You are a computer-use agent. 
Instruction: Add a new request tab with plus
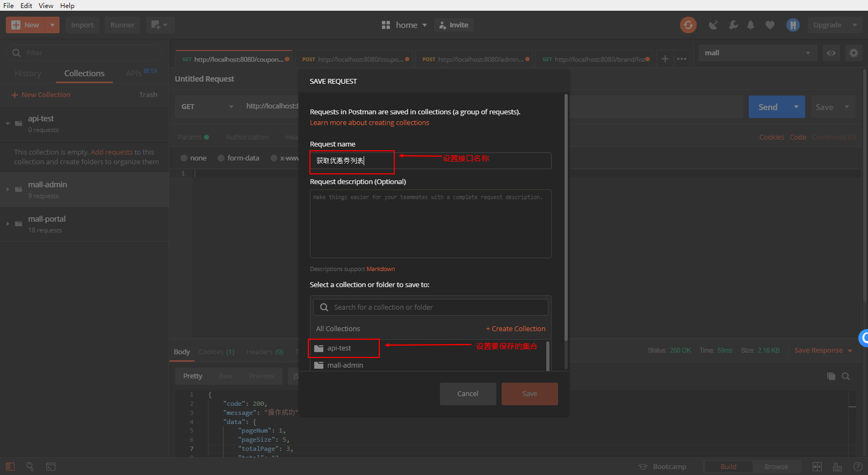coord(665,59)
